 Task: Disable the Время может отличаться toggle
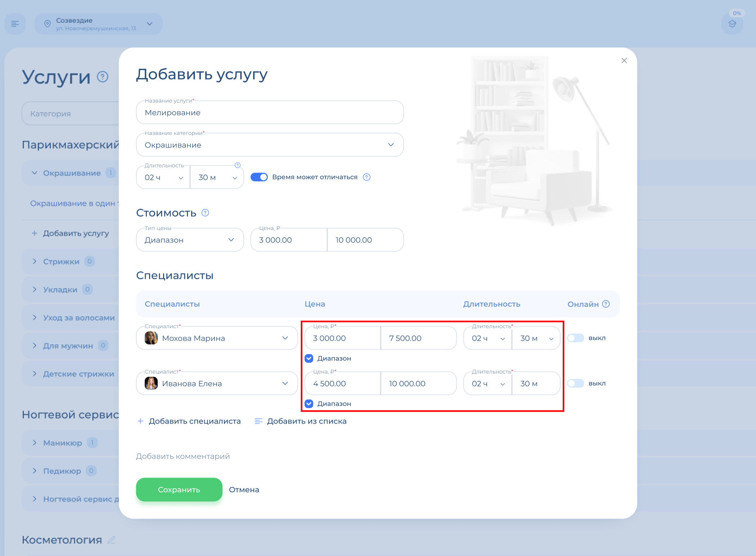point(259,177)
